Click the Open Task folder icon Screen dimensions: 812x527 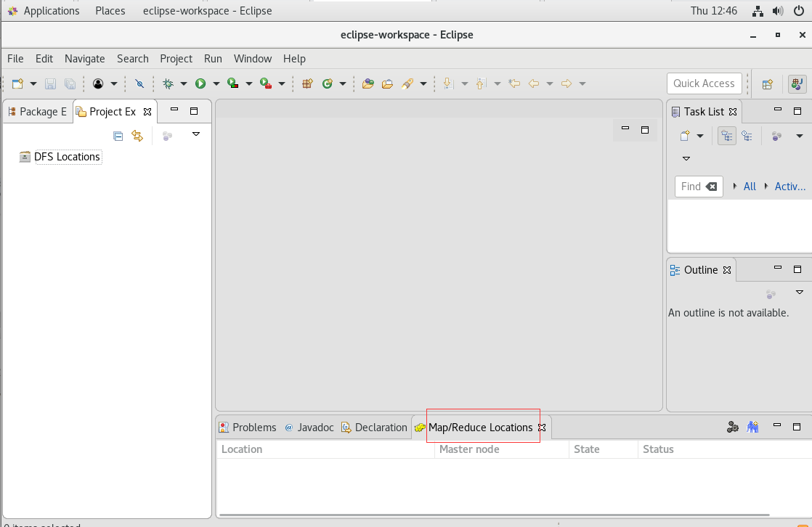[387, 84]
